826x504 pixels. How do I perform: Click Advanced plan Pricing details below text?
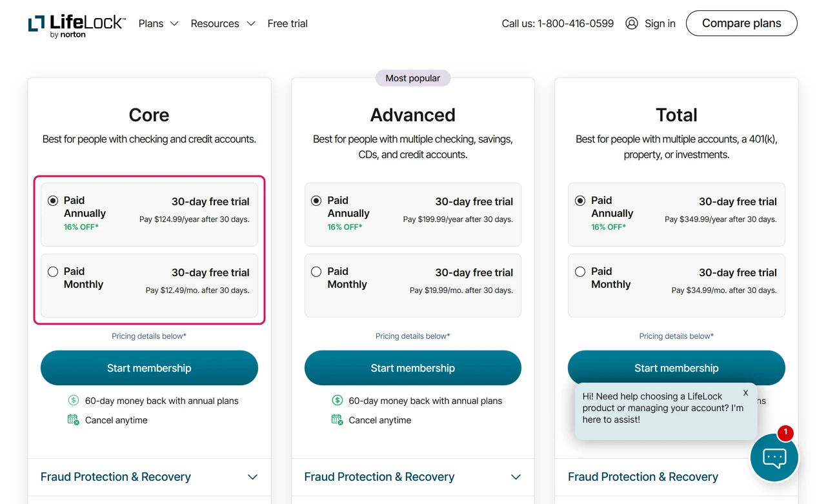pos(412,336)
